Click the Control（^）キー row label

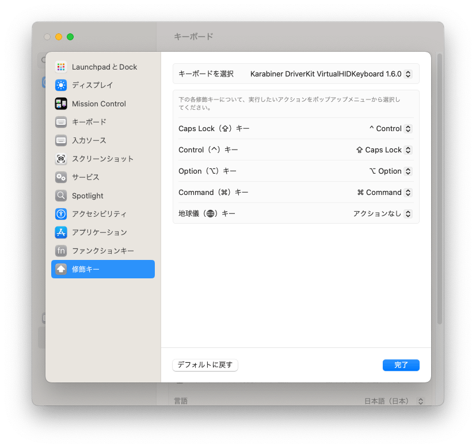pos(208,150)
